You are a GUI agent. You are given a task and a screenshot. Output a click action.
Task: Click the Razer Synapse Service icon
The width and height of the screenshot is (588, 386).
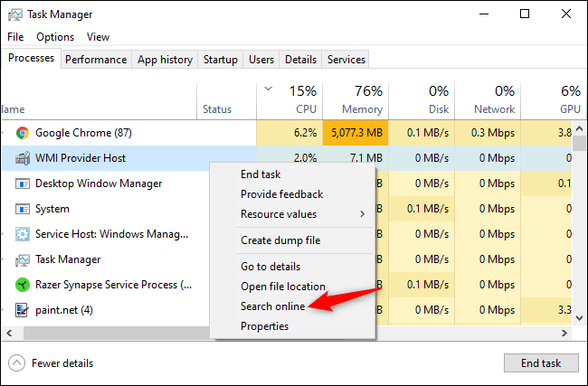pos(23,285)
